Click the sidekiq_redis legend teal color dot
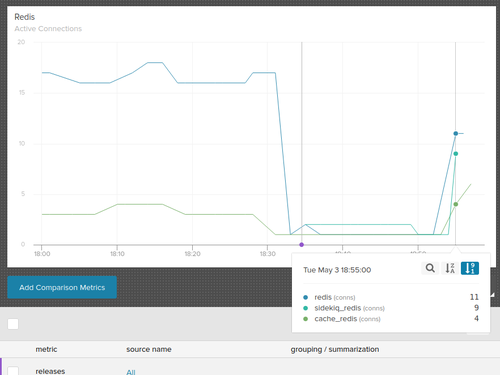 click(x=305, y=308)
